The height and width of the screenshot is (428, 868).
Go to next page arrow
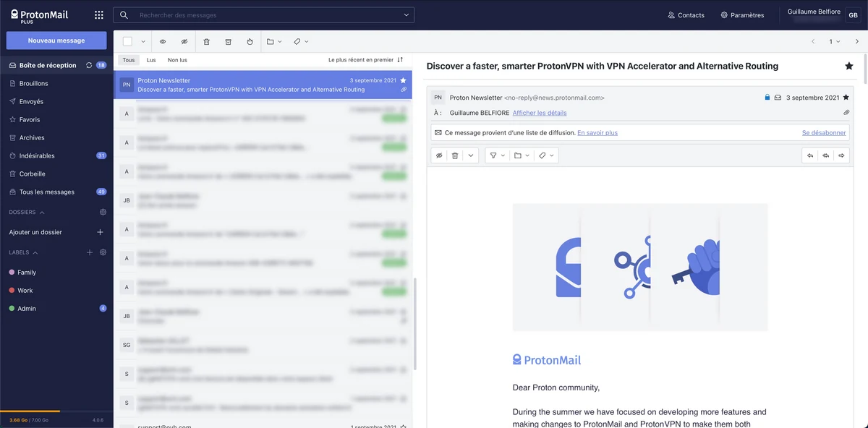click(857, 42)
